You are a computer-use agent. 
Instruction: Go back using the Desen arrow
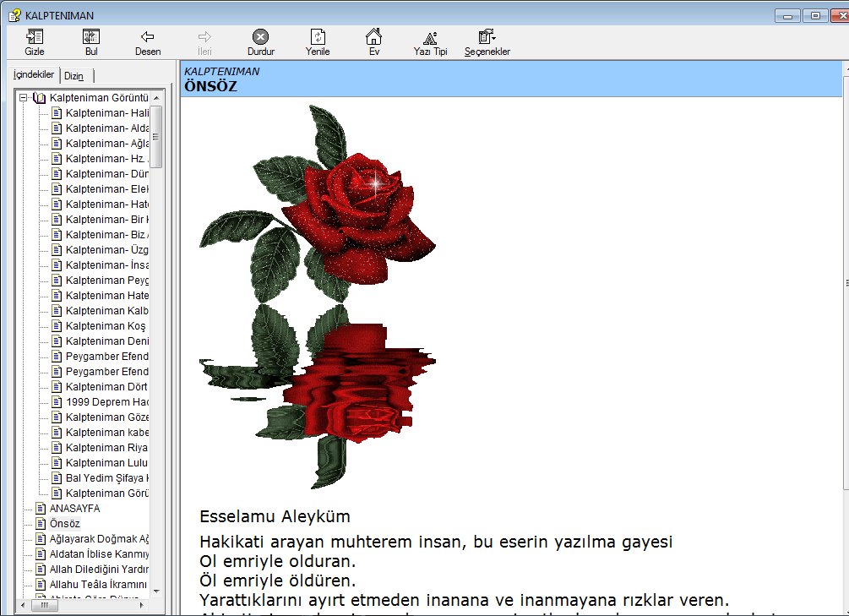click(x=148, y=42)
